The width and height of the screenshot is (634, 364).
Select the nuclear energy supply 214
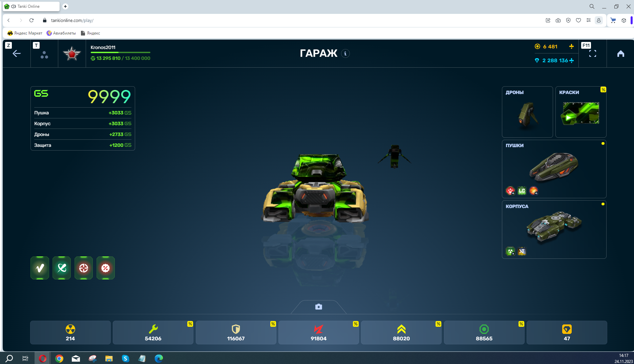[70, 333]
